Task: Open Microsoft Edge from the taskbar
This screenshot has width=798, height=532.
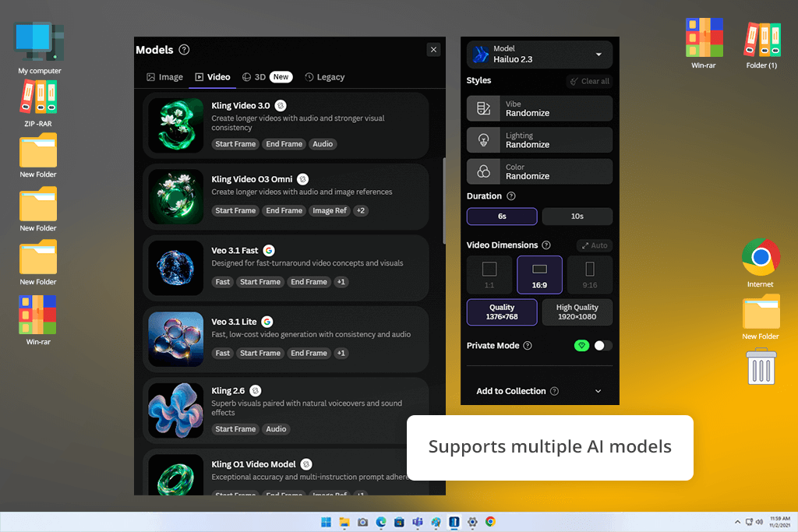Action: (x=381, y=522)
